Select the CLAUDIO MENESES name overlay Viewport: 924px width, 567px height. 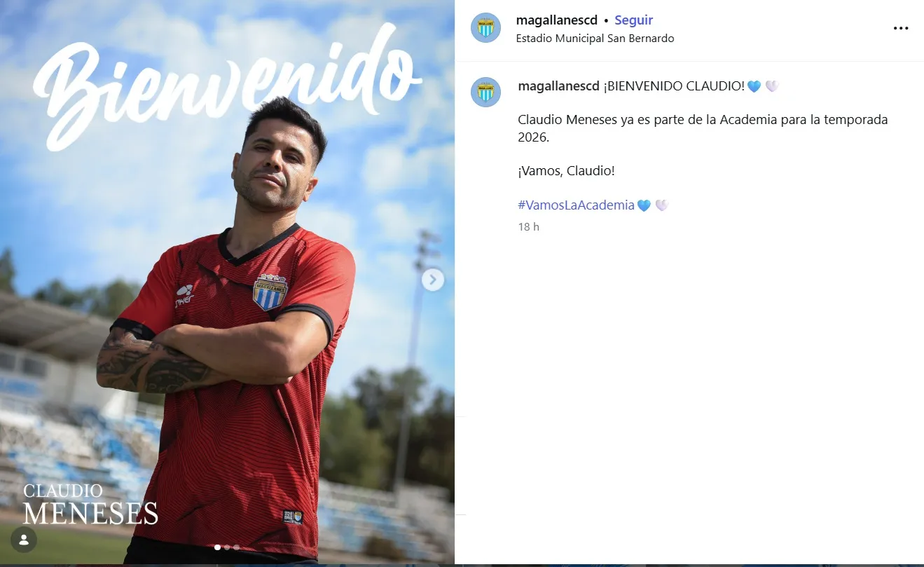[x=90, y=504]
